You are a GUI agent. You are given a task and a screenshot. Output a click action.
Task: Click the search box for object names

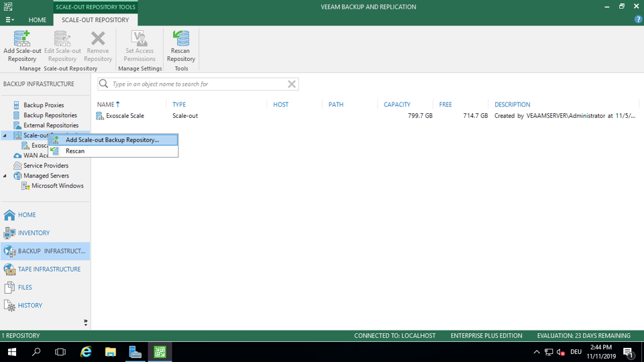point(195,84)
